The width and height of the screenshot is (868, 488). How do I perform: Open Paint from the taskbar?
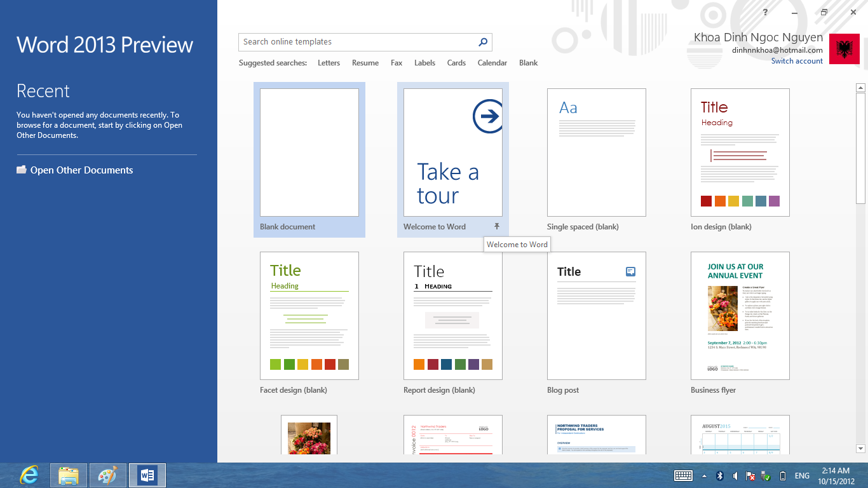tap(108, 475)
